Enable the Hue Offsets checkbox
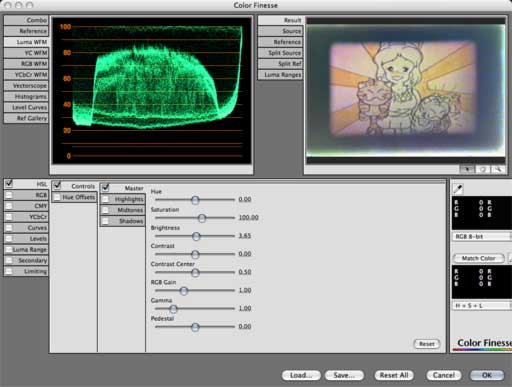The image size is (512, 387). [57, 197]
